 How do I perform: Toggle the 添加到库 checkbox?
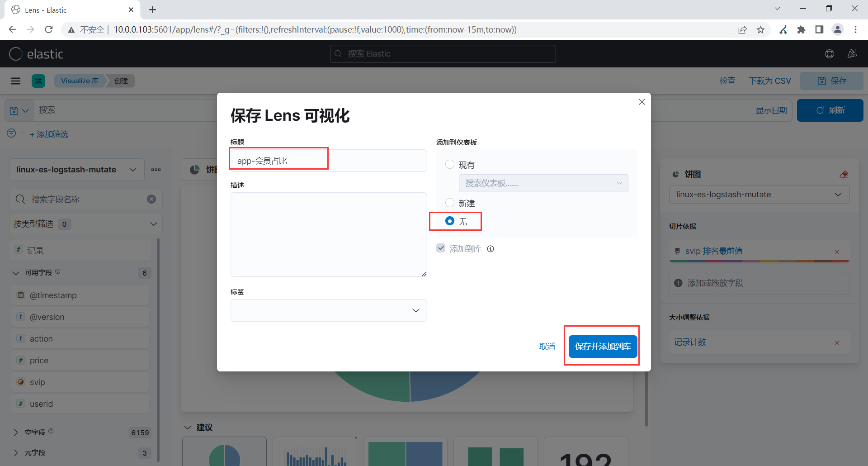(x=441, y=248)
